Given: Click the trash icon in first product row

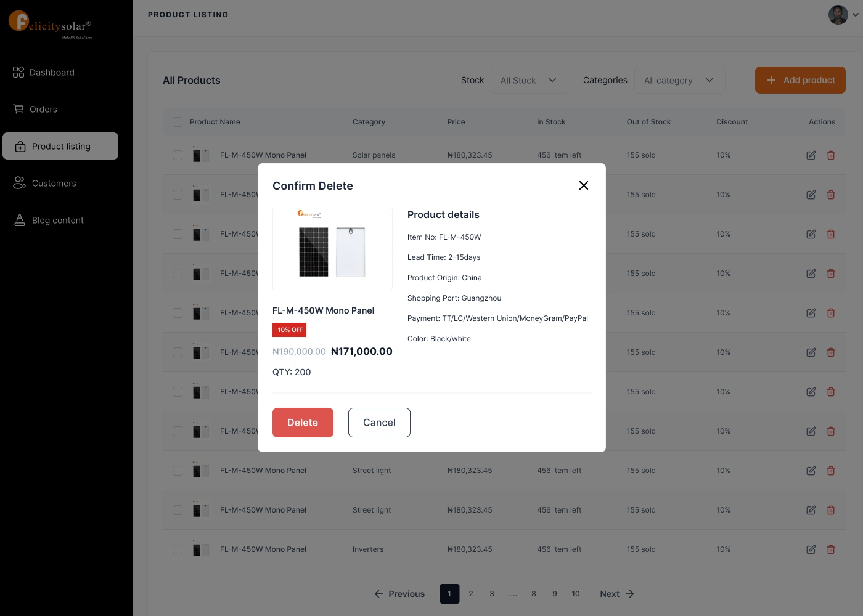Looking at the screenshot, I should 831,155.
